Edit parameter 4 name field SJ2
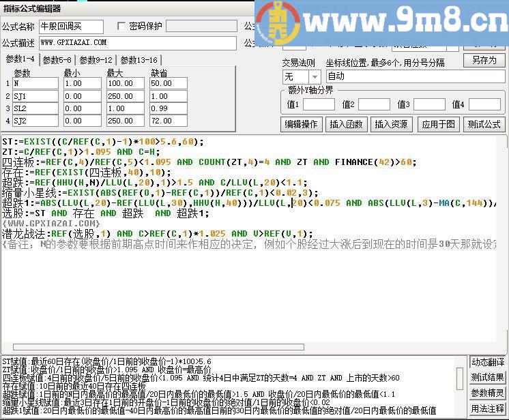This screenshot has width=509, height=420. click(35, 121)
